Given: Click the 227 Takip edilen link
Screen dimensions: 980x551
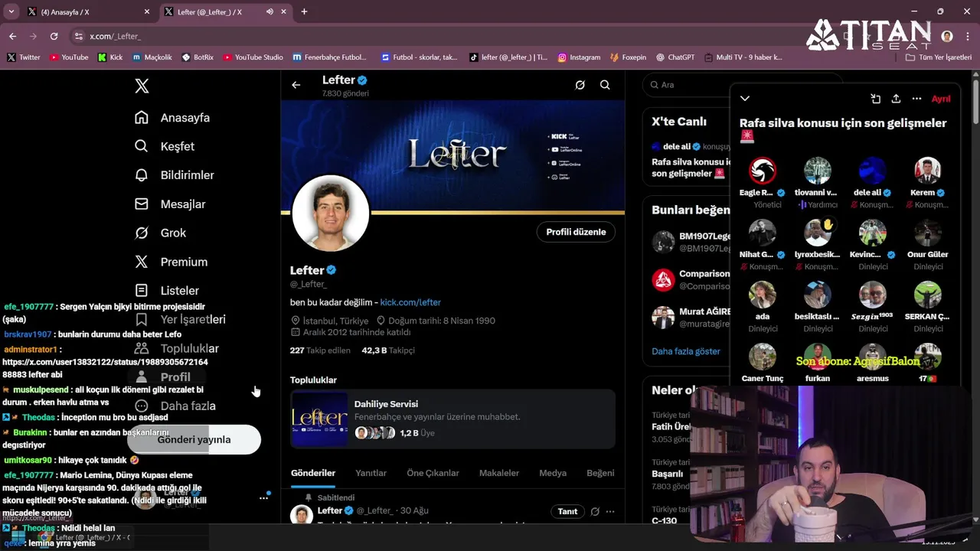Looking at the screenshot, I should point(320,350).
